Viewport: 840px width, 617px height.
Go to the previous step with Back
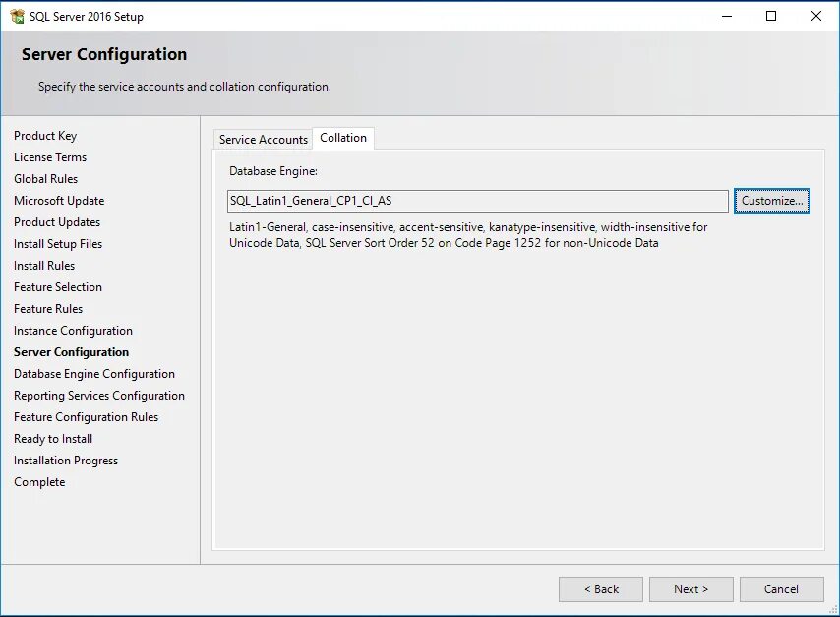pyautogui.click(x=601, y=589)
